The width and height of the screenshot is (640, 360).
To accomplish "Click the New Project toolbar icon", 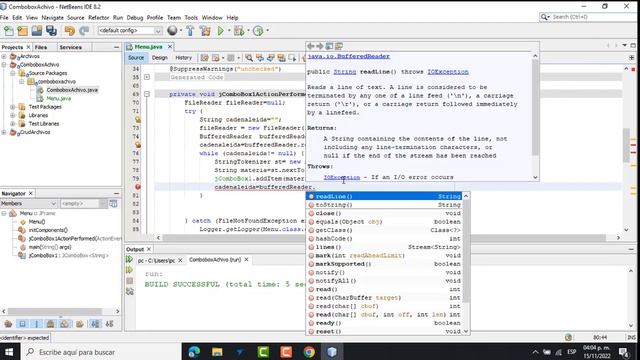I will point(22,31).
